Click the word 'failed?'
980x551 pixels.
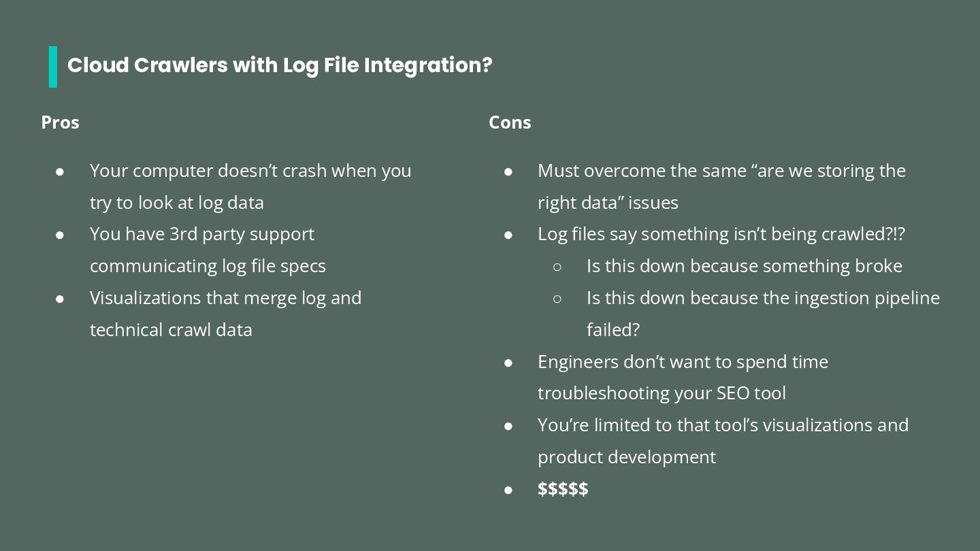(x=613, y=330)
